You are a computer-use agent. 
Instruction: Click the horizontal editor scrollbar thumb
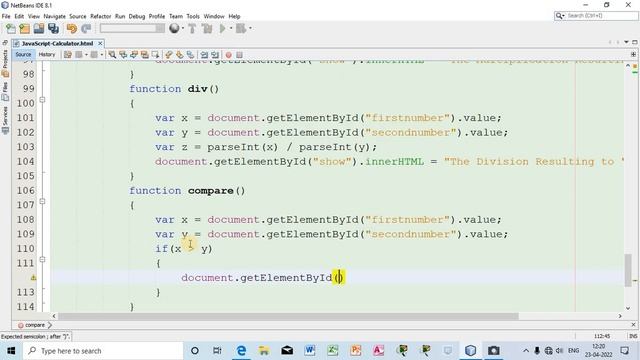[x=289, y=316]
